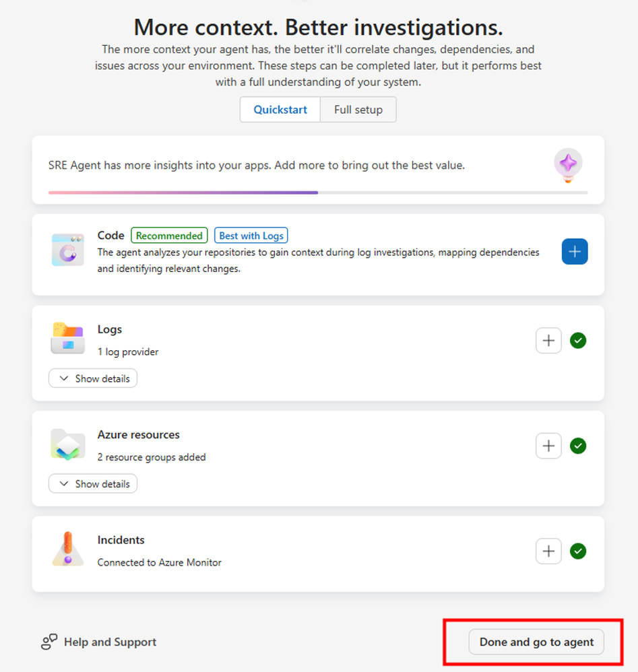Click the Logs folder icon

tap(68, 338)
